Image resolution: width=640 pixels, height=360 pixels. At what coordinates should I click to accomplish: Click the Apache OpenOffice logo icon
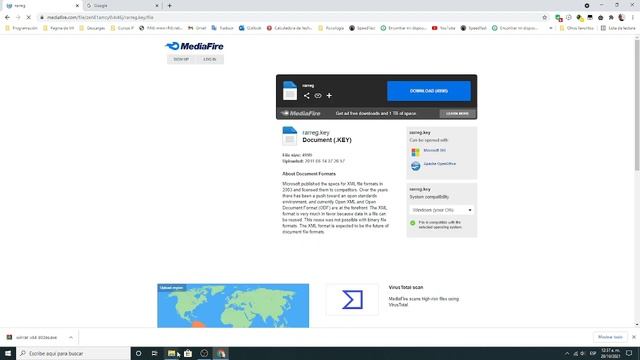(x=415, y=166)
